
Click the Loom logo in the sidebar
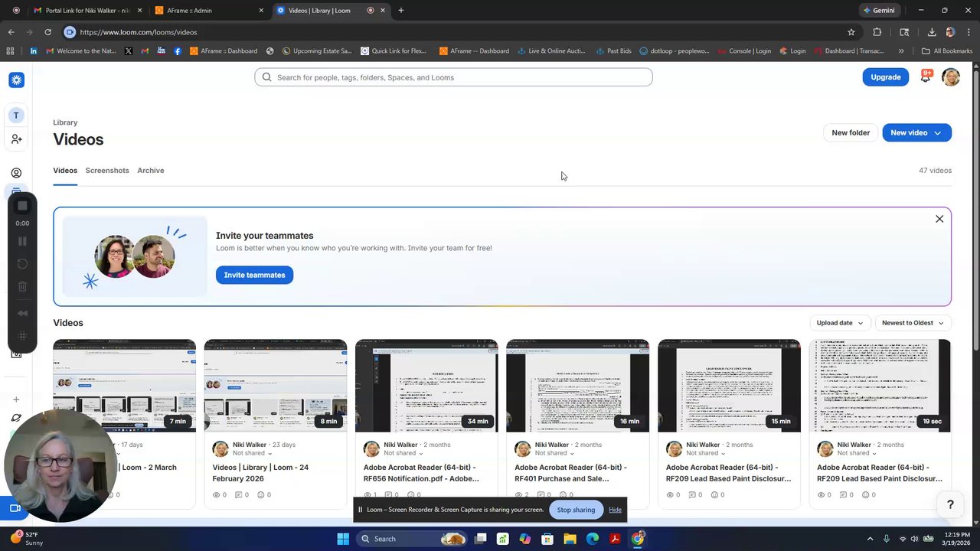pos(16,80)
